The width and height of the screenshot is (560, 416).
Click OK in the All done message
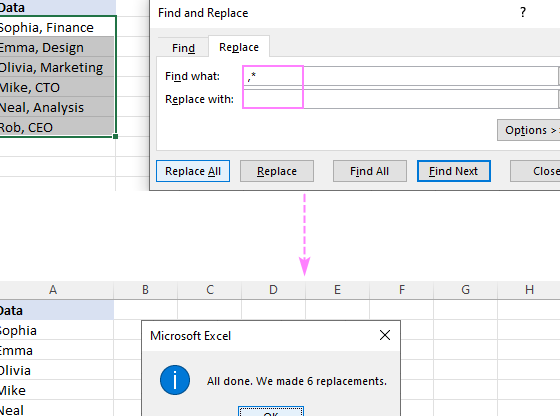271,411
